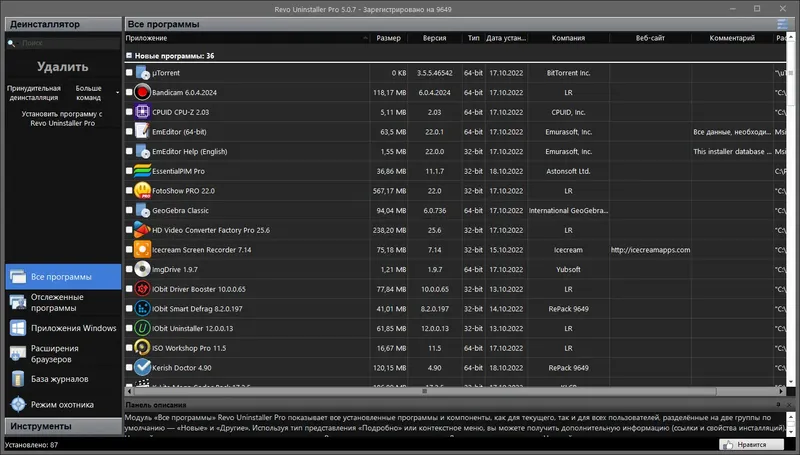Screen dimensions: 800x455
Task: Click the HD Video Converter Factory icon
Action: point(142,230)
